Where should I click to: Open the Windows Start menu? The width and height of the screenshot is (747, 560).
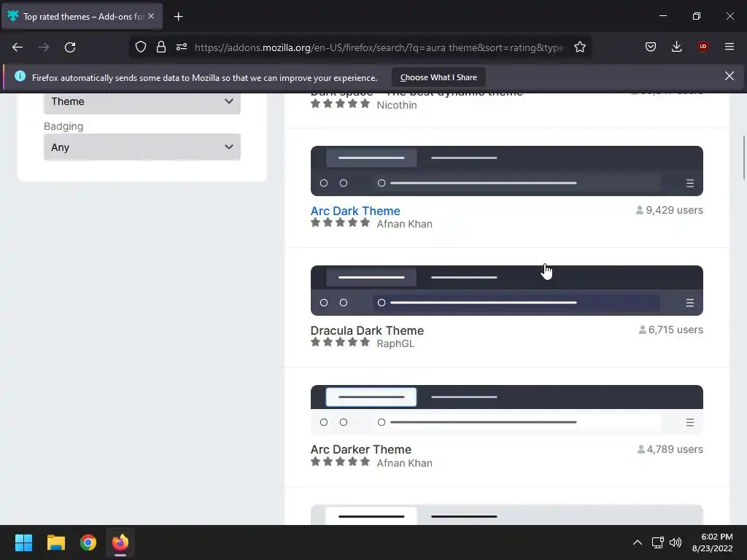coord(23,542)
